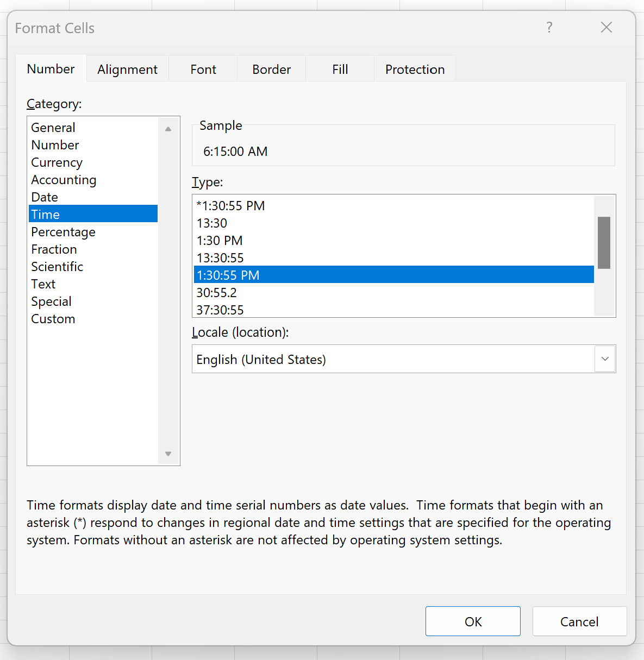
Task: Open the Fill tab
Action: (x=340, y=69)
